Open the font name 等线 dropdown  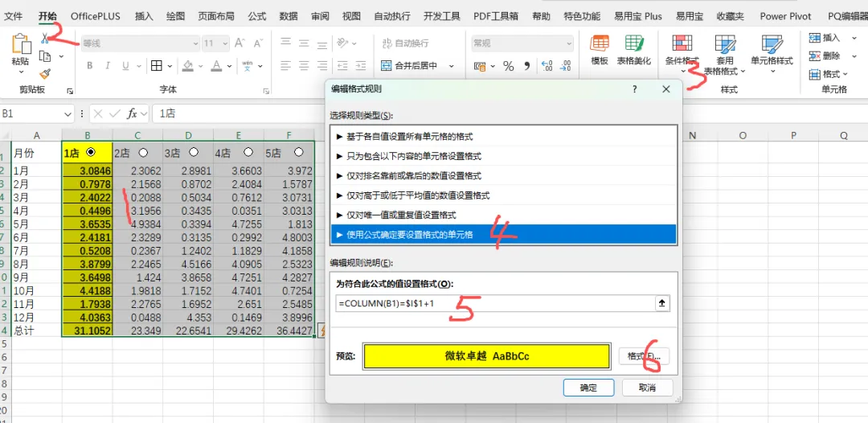[195, 43]
